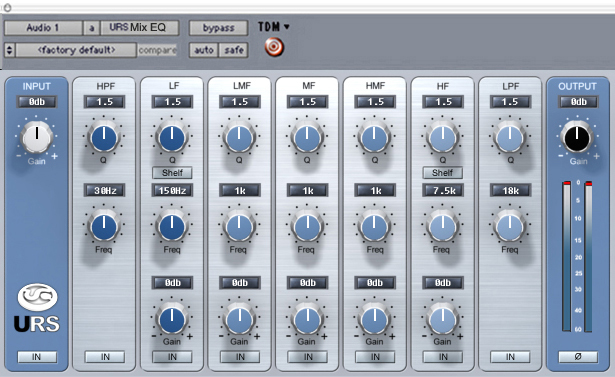This screenshot has height=377, width=615.
Task: Click the LPF Q knob
Action: (x=510, y=138)
